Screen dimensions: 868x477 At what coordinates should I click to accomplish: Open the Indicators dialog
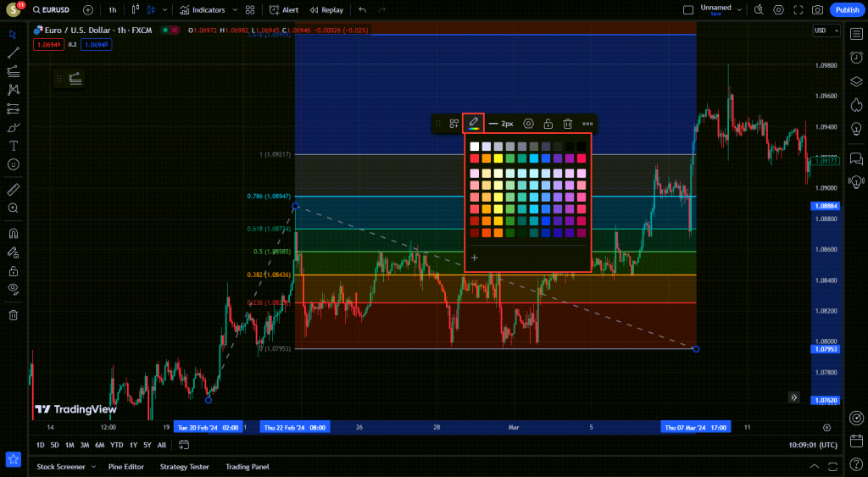(x=202, y=10)
